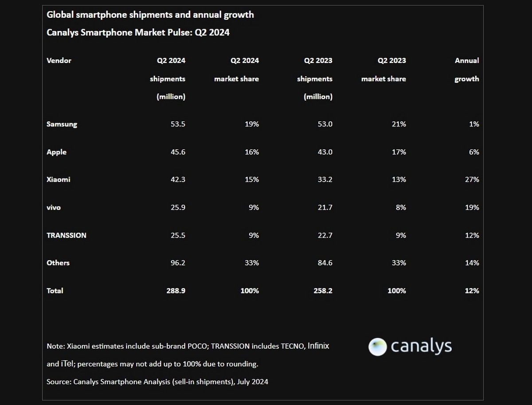Click the Source Canalys Smartphone Analysis line
The width and height of the screenshot is (532, 405).
click(x=157, y=381)
